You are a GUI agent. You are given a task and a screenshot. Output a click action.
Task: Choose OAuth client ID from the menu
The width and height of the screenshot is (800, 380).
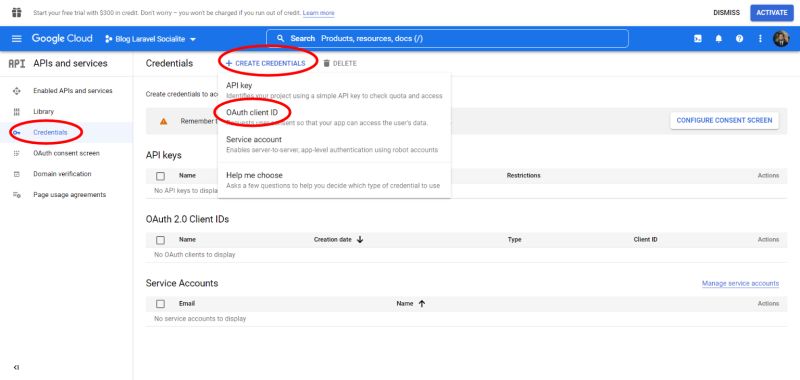point(334,117)
